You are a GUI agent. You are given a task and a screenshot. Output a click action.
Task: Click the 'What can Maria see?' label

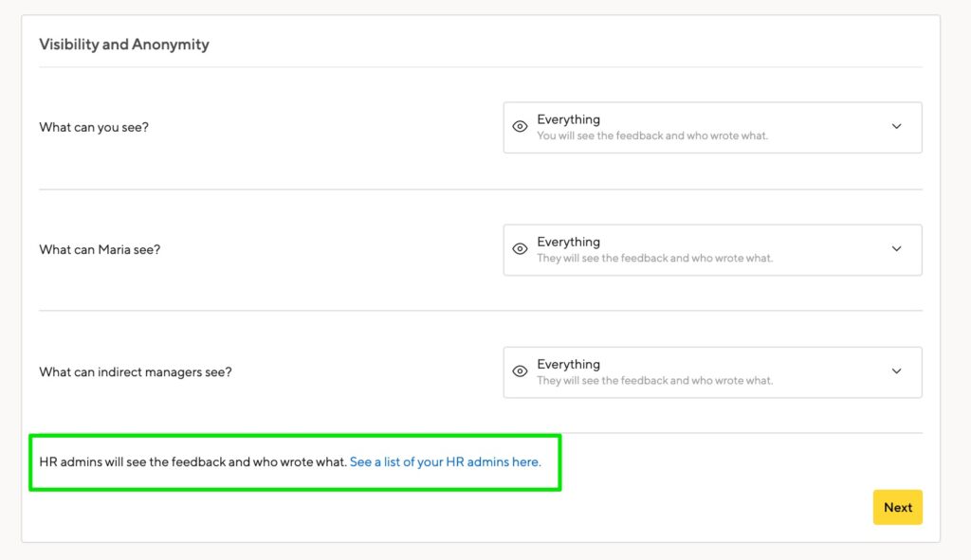point(100,250)
